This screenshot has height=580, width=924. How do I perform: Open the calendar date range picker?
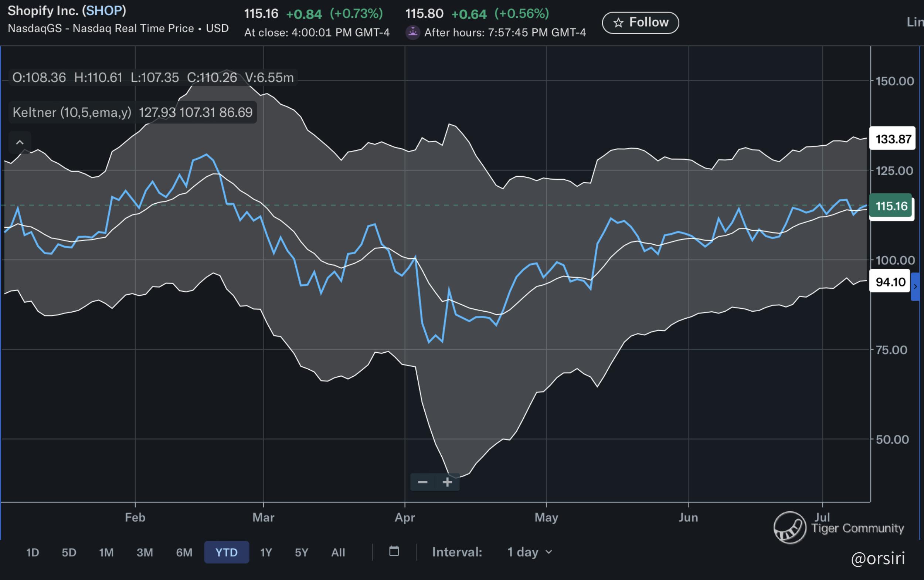click(394, 552)
